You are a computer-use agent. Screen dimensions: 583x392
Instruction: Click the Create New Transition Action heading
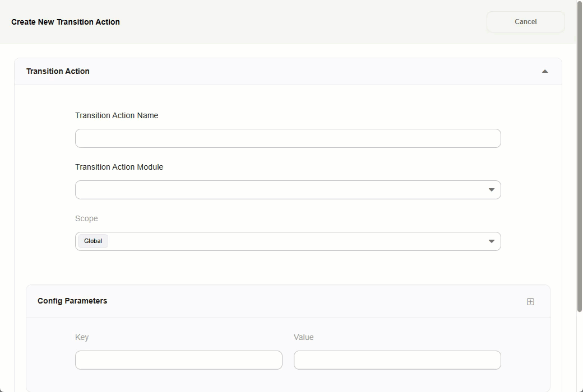[x=66, y=22]
